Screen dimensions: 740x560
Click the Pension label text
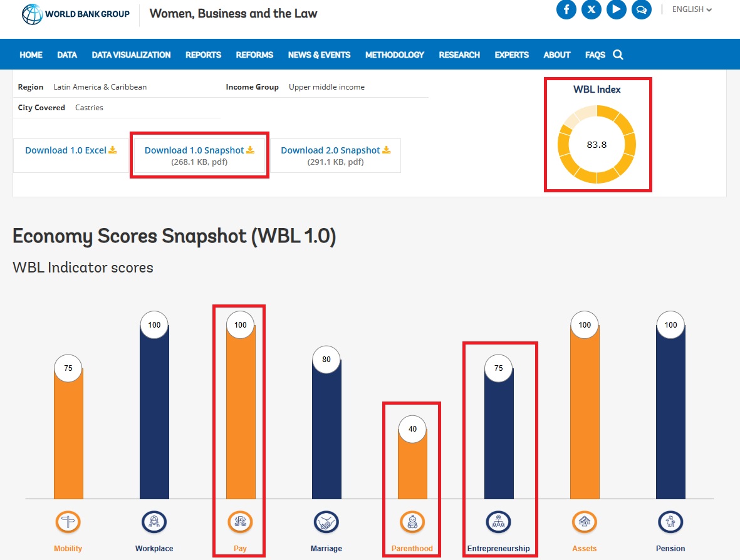tap(670, 548)
